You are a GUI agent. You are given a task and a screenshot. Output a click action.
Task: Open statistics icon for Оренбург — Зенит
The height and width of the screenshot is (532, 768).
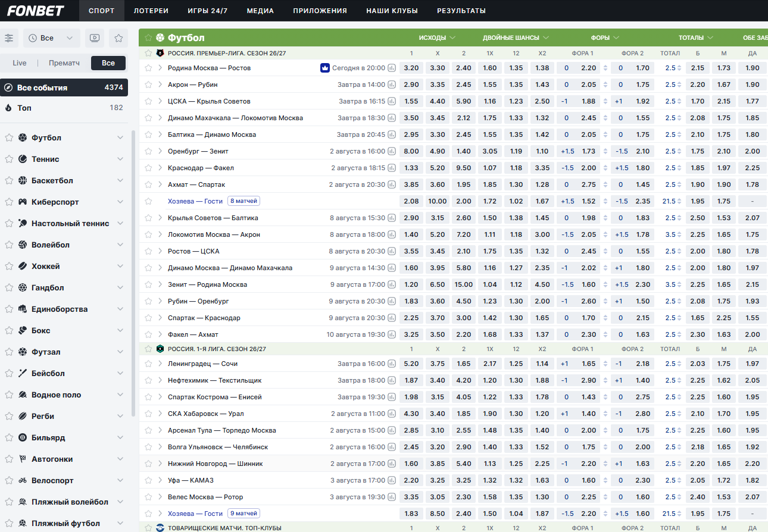[x=392, y=151]
